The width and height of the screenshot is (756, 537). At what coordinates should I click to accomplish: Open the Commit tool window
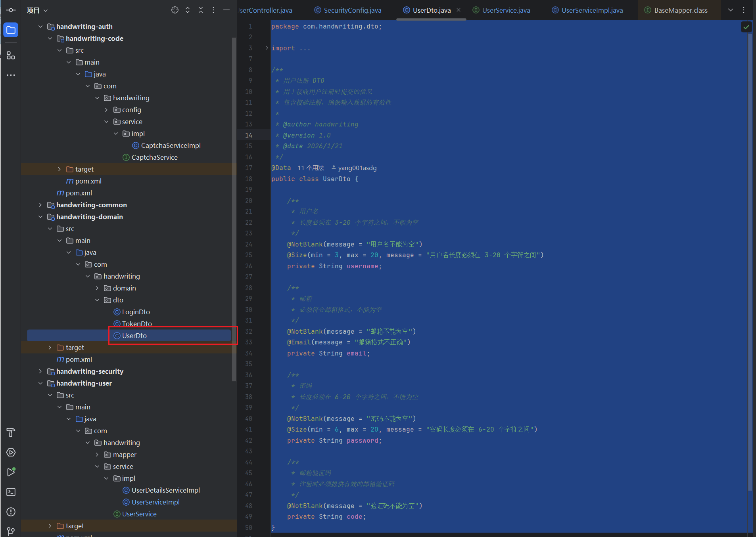click(11, 10)
